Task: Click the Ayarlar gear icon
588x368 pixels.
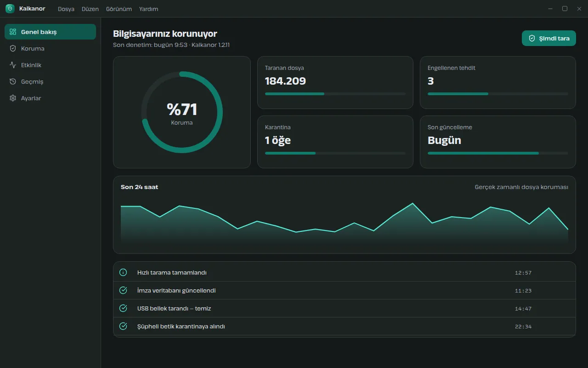Action: click(13, 98)
